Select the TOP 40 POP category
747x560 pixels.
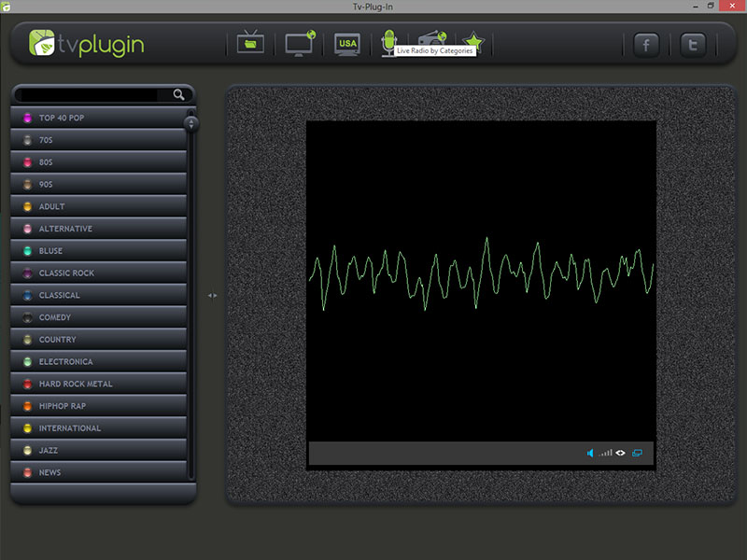(99, 118)
